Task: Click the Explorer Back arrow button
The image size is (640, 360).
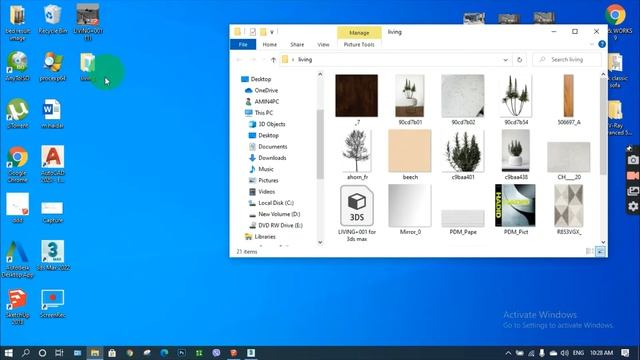Action: [239, 60]
